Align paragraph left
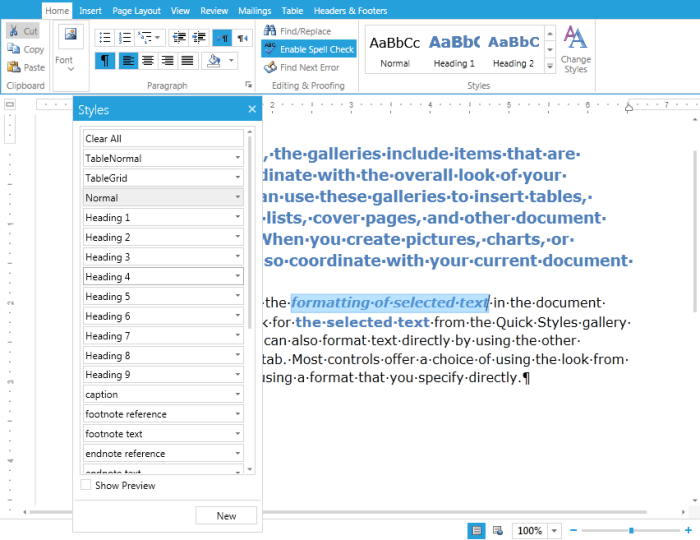 coord(128,61)
